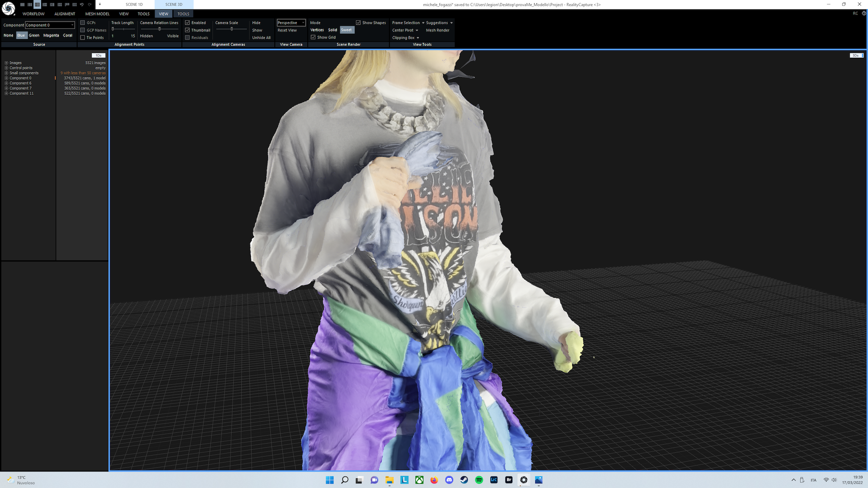
Task: Open the Perspective view camera dropdown
Action: [291, 23]
